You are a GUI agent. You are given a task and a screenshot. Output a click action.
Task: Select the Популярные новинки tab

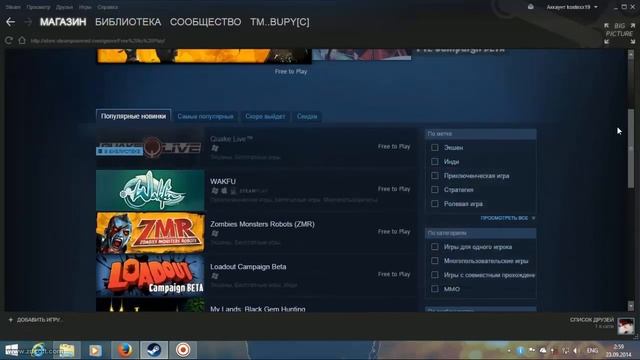133,116
